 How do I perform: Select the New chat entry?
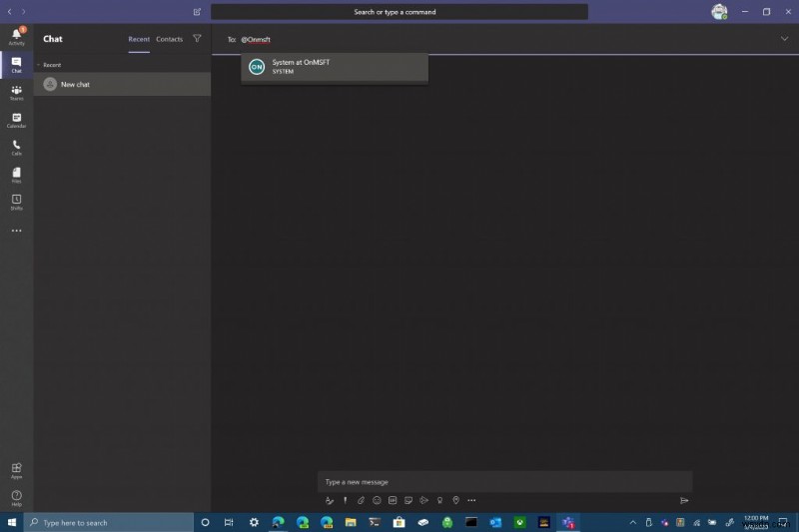pos(122,84)
